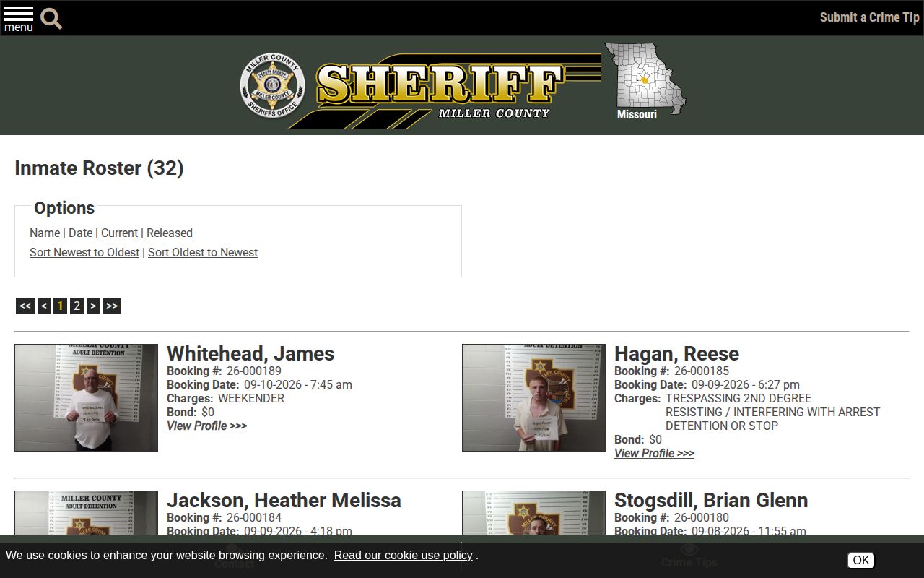Image resolution: width=924 pixels, height=578 pixels.
Task: Click the Sheriff Miller County banner logo
Action: pos(445,90)
